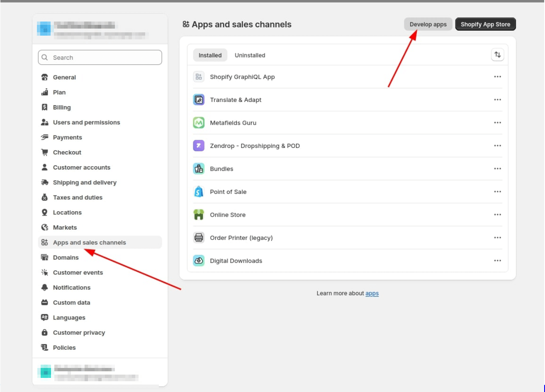The height and width of the screenshot is (392, 545).
Task: Open the Digital Downloads app name
Action: [x=236, y=261]
